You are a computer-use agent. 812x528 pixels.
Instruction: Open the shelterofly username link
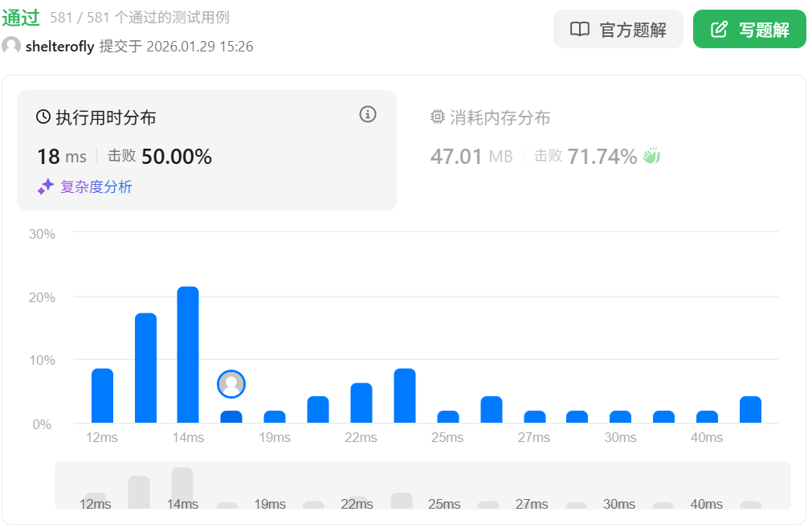point(59,47)
